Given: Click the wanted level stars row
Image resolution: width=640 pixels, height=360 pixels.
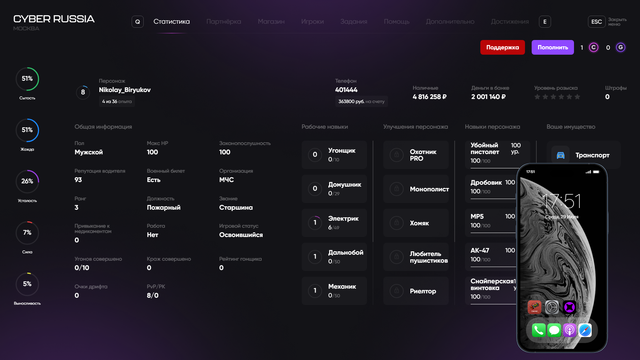Looking at the screenshot, I should click(x=557, y=97).
